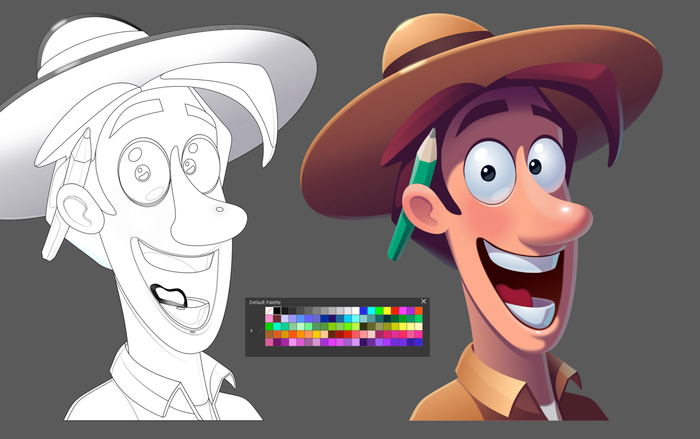Viewport: 700px width, 439px height.
Task: Pick the cyan swatch in the top row
Action: click(371, 311)
